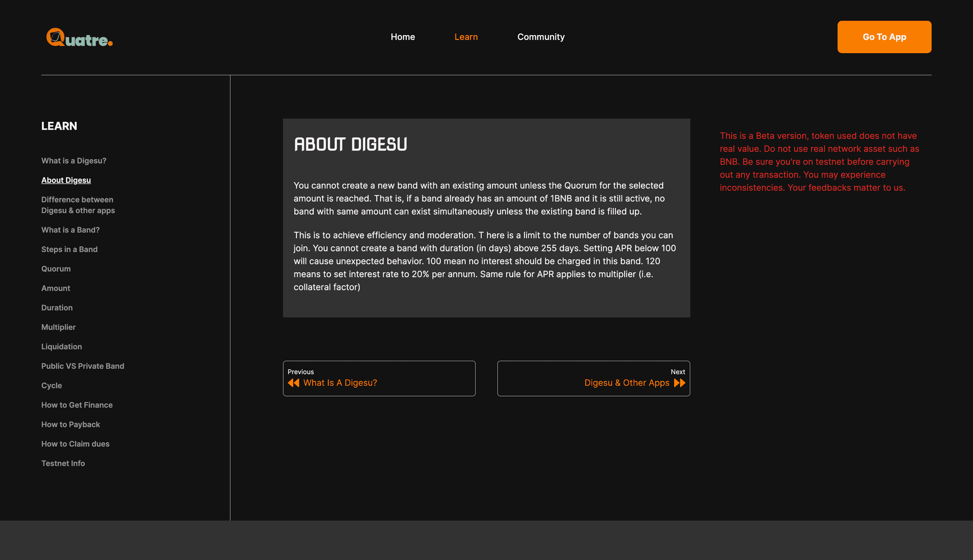Open the Community page
This screenshot has height=560, width=973.
click(541, 37)
